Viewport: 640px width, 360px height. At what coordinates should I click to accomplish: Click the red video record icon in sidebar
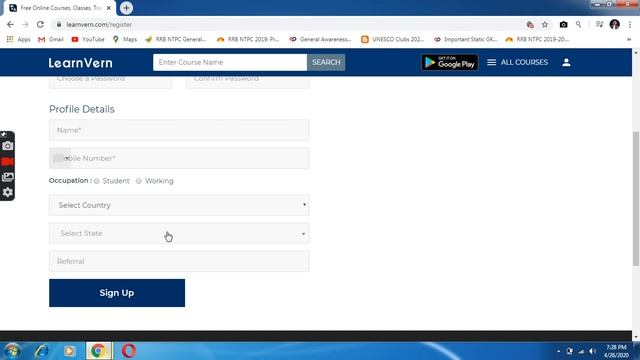pyautogui.click(x=7, y=162)
